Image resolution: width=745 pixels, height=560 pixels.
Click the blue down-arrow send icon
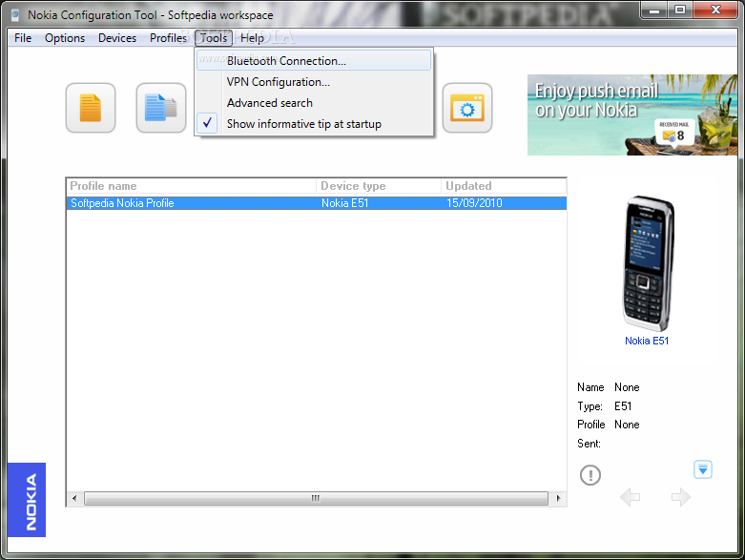tap(703, 469)
